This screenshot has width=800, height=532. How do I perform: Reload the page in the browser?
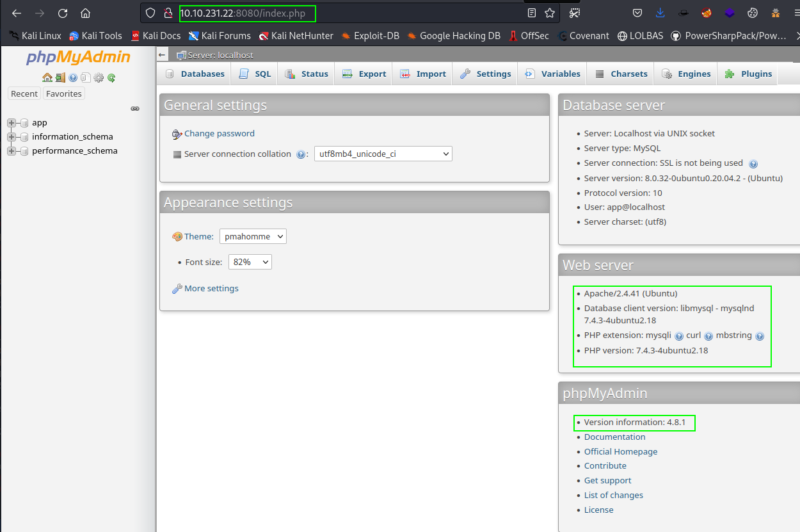click(62, 13)
